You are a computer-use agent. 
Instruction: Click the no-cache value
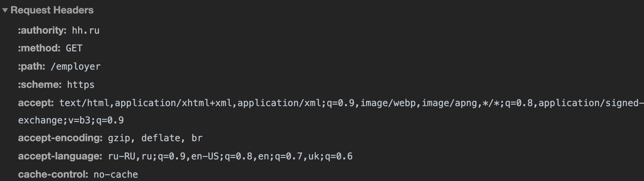116,175
